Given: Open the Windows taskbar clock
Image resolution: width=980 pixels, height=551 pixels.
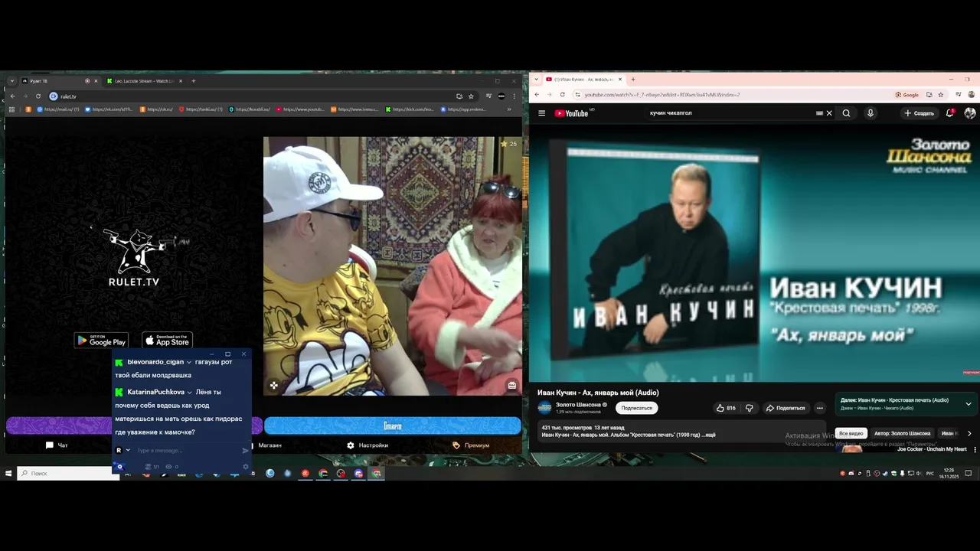Looking at the screenshot, I should pos(949,473).
